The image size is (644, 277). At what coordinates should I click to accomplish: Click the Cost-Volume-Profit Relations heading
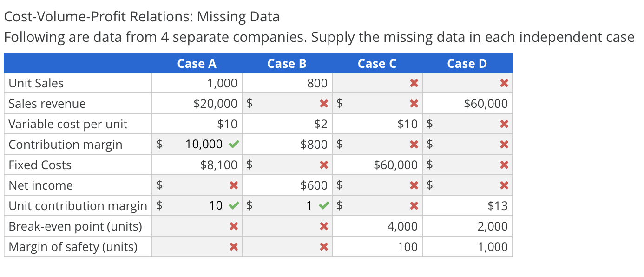(142, 16)
